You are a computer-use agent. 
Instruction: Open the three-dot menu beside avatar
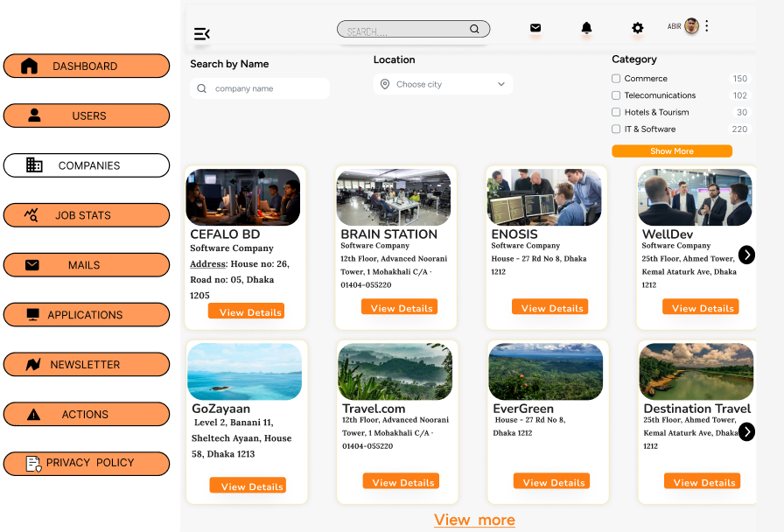(x=706, y=26)
